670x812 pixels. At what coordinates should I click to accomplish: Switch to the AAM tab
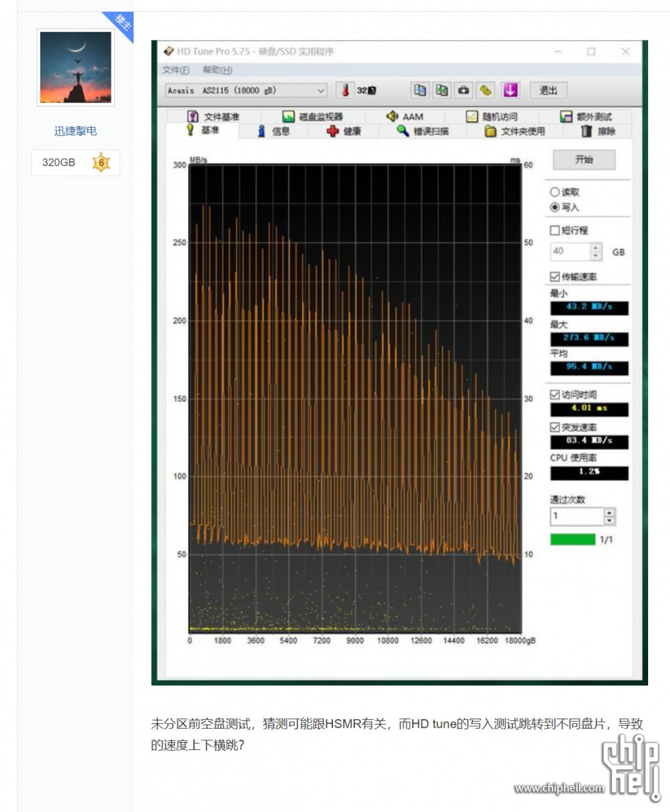point(405,116)
